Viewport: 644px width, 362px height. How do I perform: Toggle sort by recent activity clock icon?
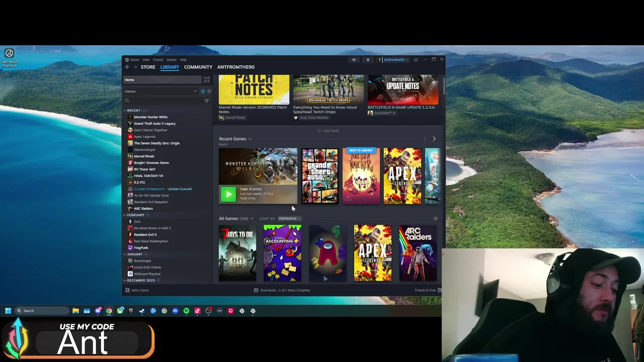tap(203, 92)
